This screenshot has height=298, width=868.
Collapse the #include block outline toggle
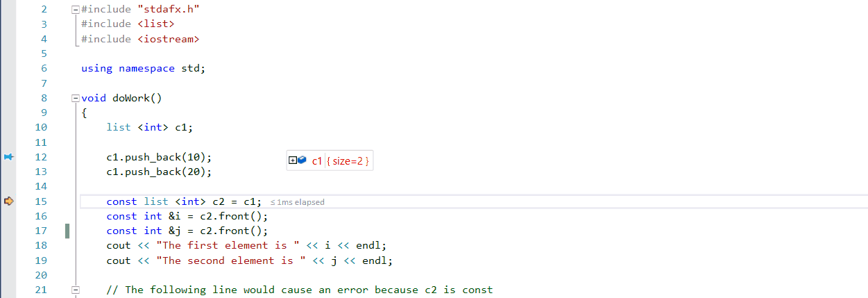75,10
